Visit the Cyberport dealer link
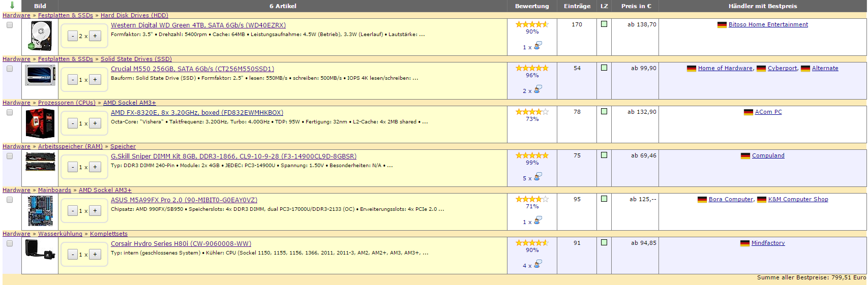Image resolution: width=868 pixels, height=285 pixels. [x=783, y=68]
